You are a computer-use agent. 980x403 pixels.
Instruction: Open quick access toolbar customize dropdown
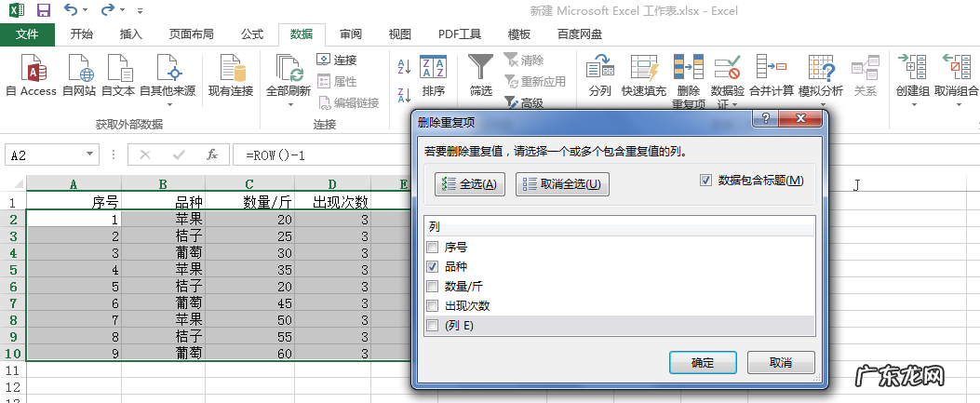pos(140,11)
